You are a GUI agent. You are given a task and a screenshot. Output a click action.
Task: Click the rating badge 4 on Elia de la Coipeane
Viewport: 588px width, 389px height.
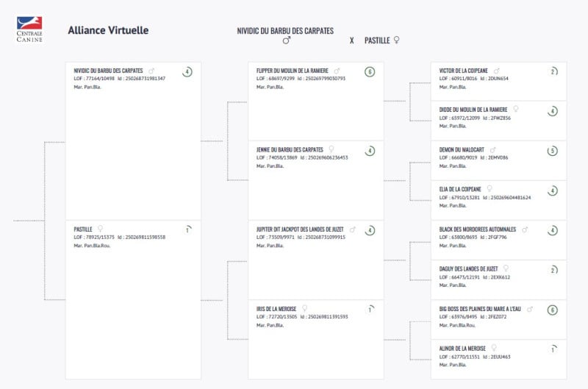click(x=553, y=190)
